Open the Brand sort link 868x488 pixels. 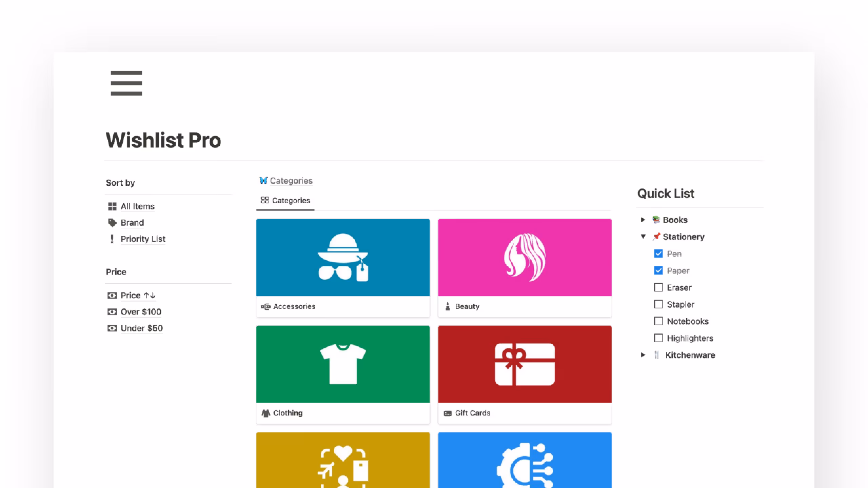(x=132, y=223)
